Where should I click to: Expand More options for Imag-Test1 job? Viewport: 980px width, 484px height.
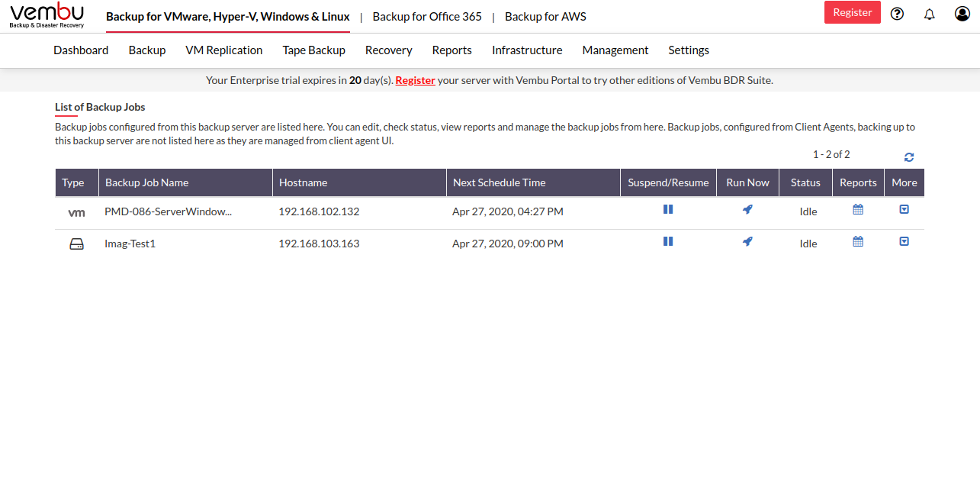(904, 241)
